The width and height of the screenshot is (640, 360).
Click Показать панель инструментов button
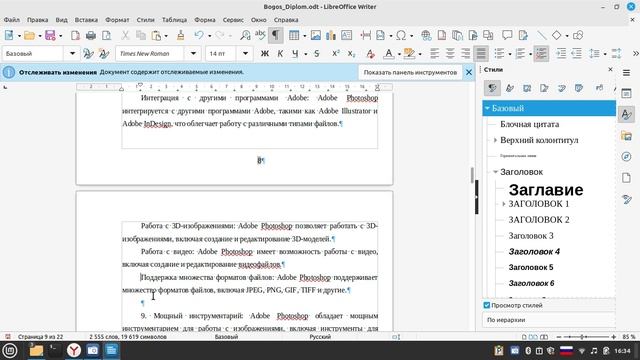(410, 72)
